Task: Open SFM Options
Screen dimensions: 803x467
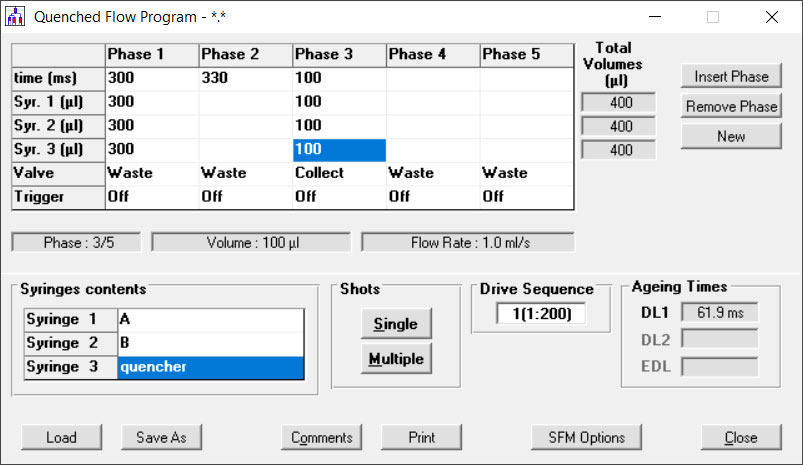Action: (586, 437)
